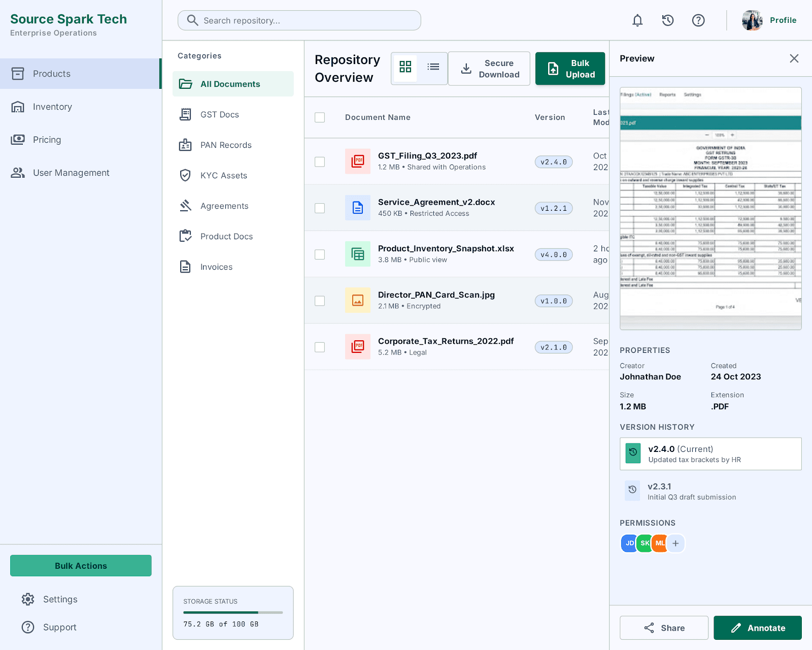Click Johnathan Doe creator name
Viewport: 812px width, 650px height.
point(650,377)
